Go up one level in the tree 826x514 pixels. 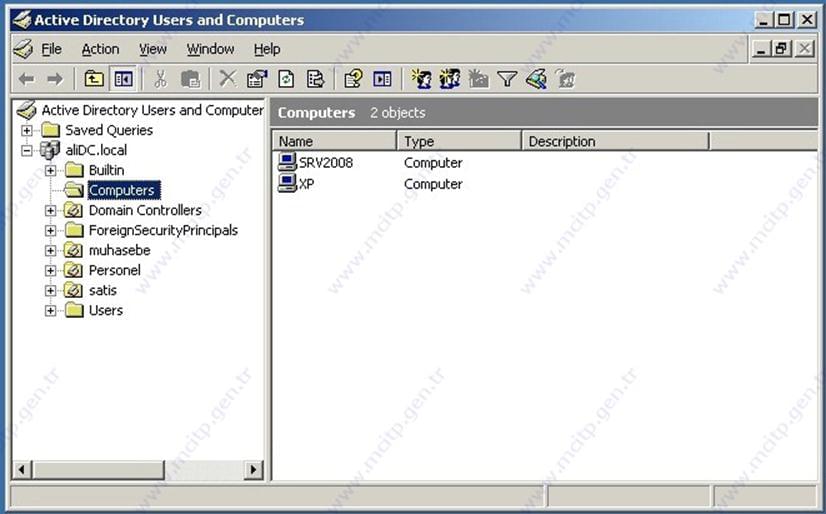pyautogui.click(x=94, y=80)
